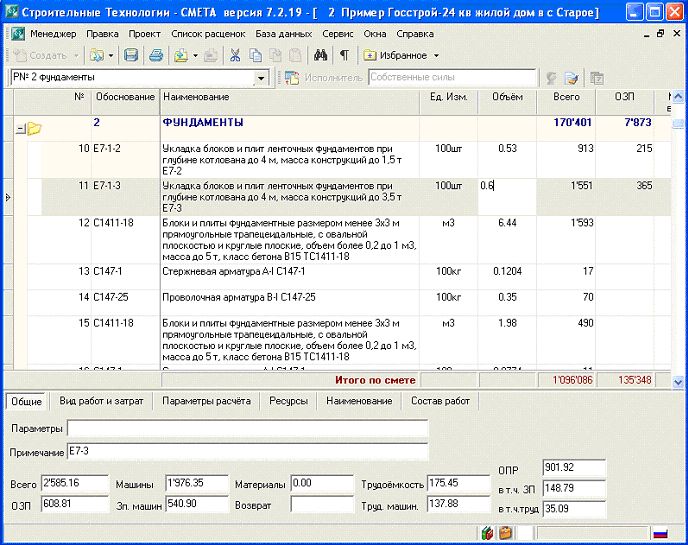Click the Избранное star folder icon

click(370, 55)
